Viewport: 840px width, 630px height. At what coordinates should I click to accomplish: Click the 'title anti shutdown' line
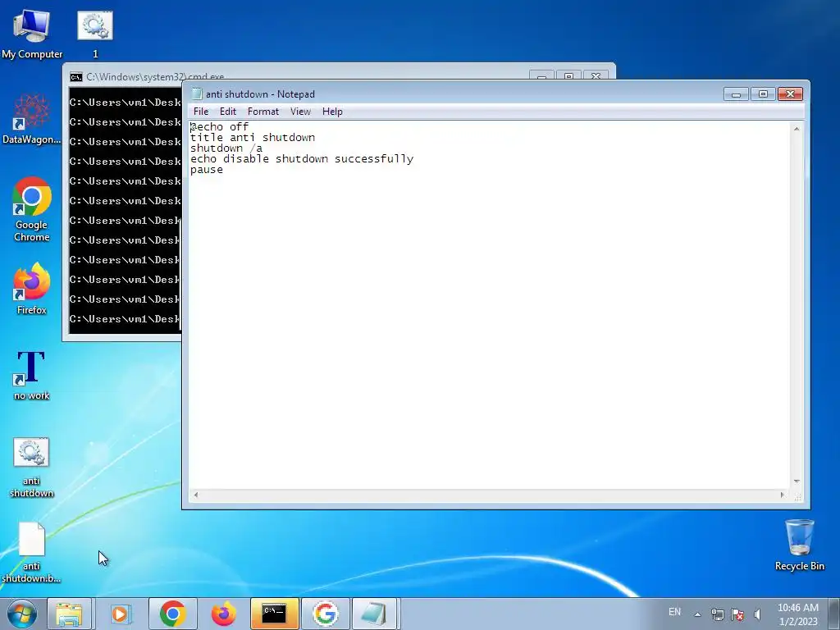point(253,138)
